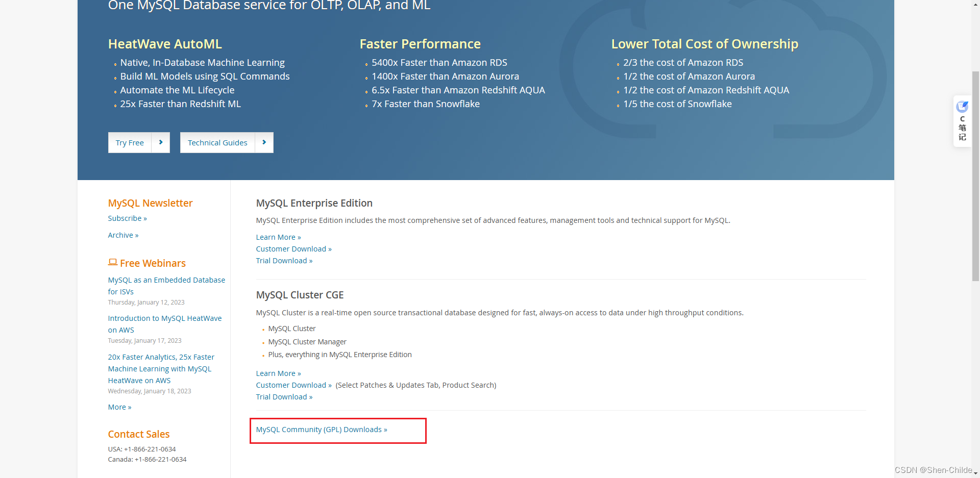Click '25x Faster than Redshift ML' text
Image resolution: width=980 pixels, height=478 pixels.
pos(180,104)
